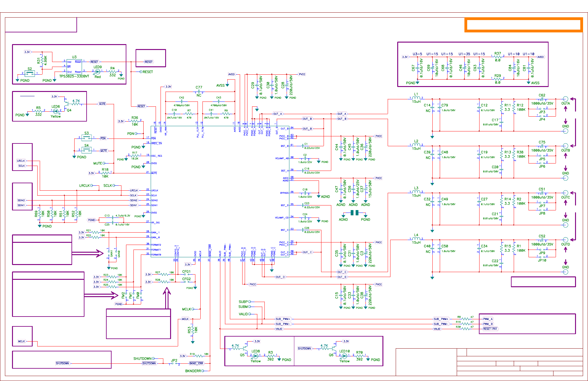The width and height of the screenshot is (588, 381).
Task: Click pushbutton switch S2
Action: pos(30,73)
